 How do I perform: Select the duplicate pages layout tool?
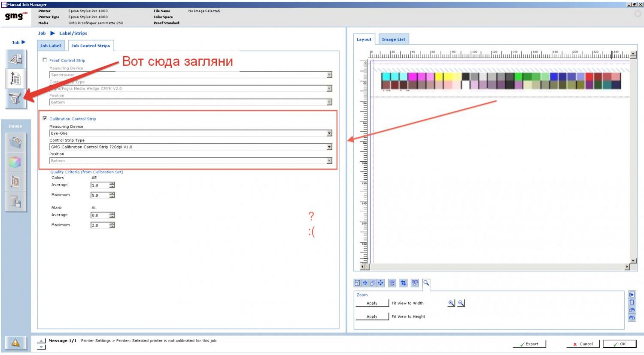click(x=373, y=283)
